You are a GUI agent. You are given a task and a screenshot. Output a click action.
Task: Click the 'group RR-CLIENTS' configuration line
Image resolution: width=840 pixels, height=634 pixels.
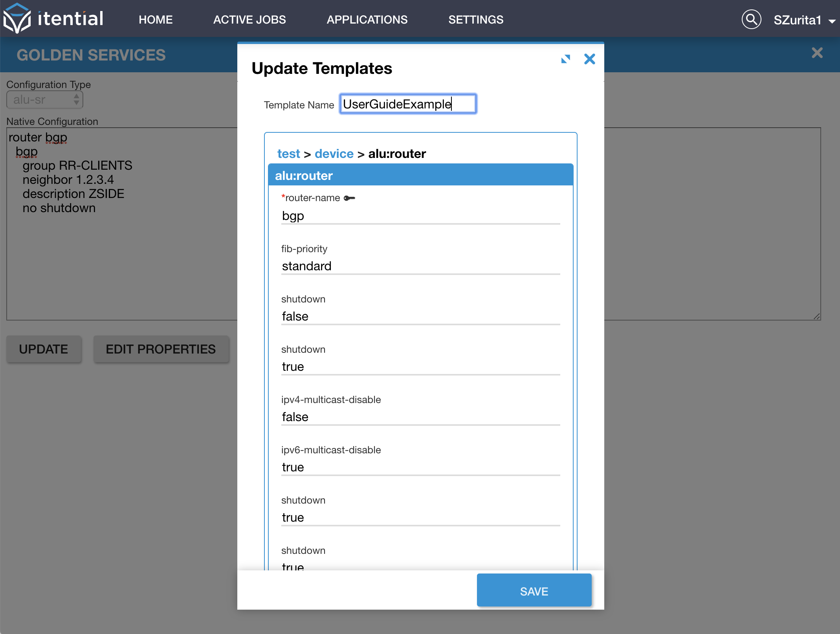(77, 166)
